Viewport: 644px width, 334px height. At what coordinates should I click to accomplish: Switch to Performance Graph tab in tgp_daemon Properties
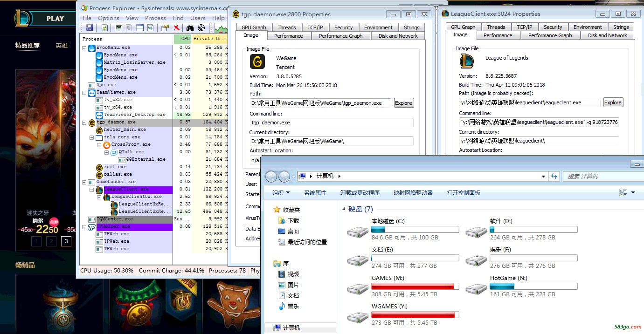tap(340, 36)
